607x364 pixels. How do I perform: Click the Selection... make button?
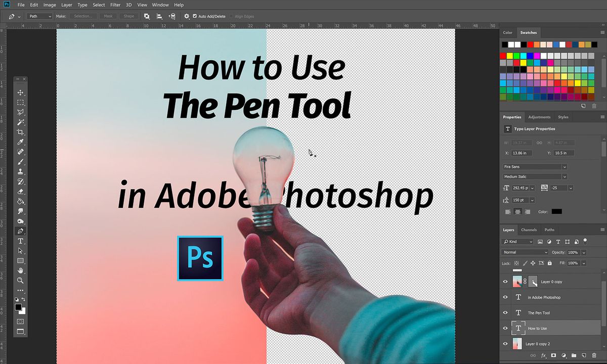pyautogui.click(x=83, y=16)
